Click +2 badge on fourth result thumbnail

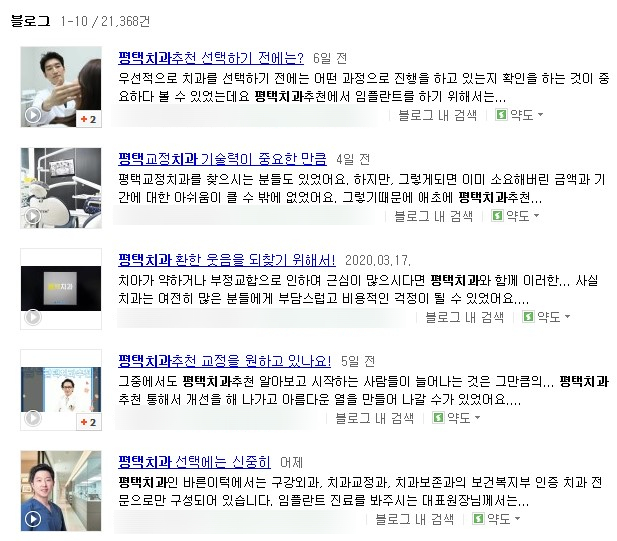click(89, 422)
